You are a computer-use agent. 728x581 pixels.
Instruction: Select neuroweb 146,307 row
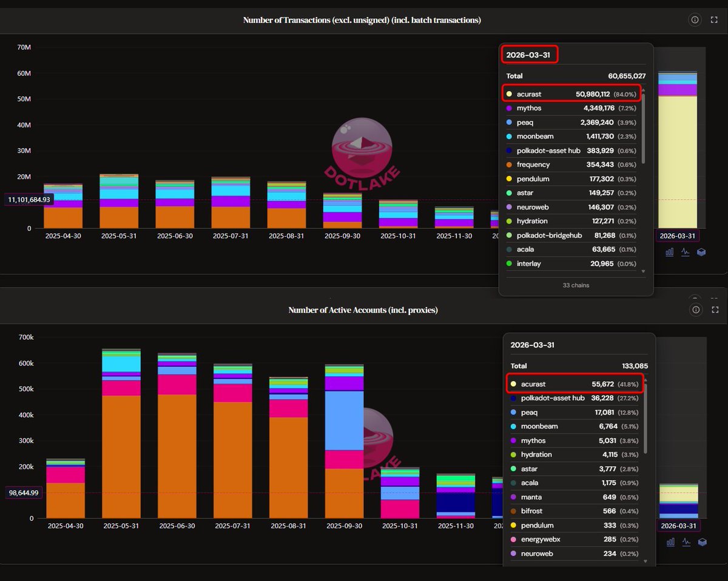[x=571, y=207]
